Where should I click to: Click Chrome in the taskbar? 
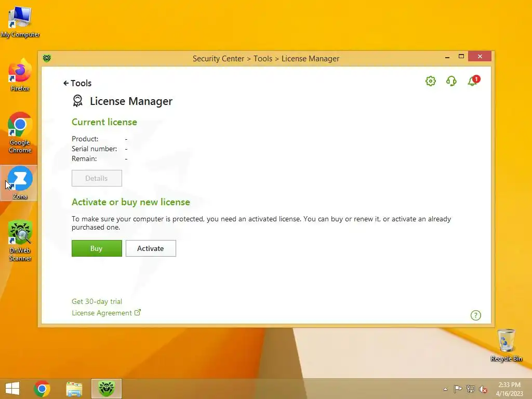42,389
